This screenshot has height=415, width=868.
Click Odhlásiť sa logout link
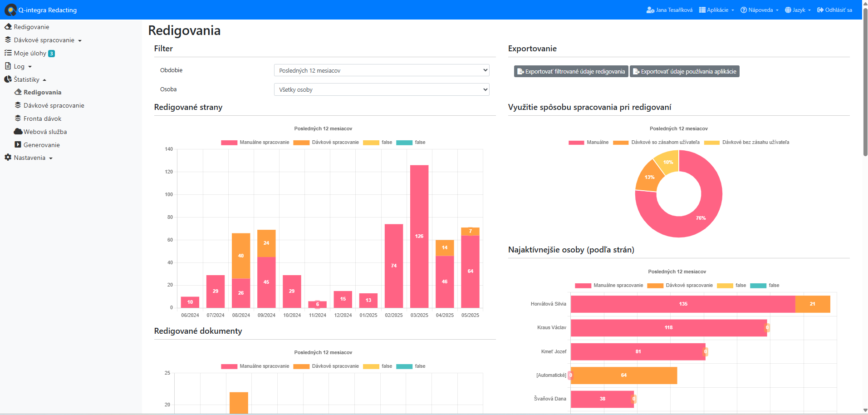click(834, 10)
